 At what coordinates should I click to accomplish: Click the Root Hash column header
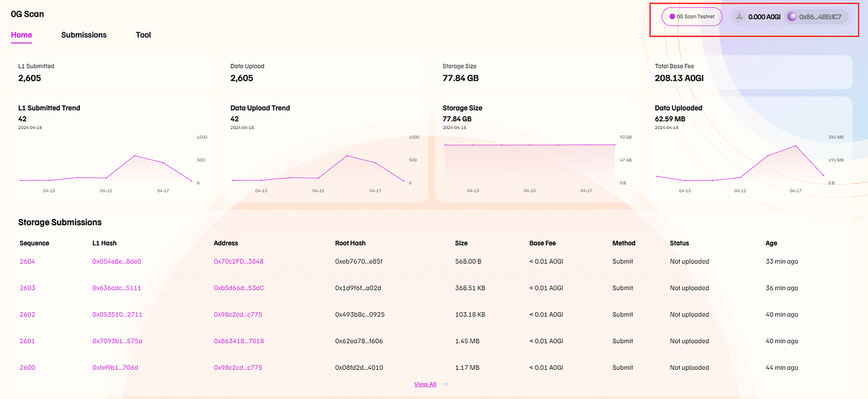click(350, 243)
